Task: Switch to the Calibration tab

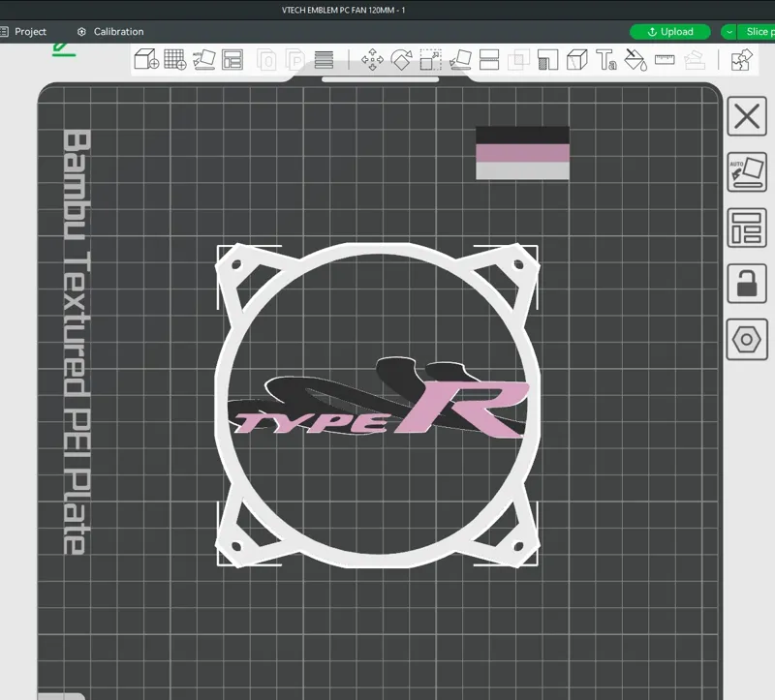Action: [x=110, y=32]
